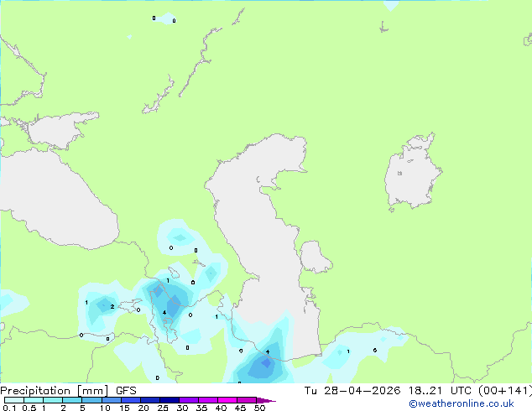This screenshot has width=532, height=411.
Task: Pick the lightest cyan 0.1–0.5 mm legend swatch
Action: [x=14, y=400]
